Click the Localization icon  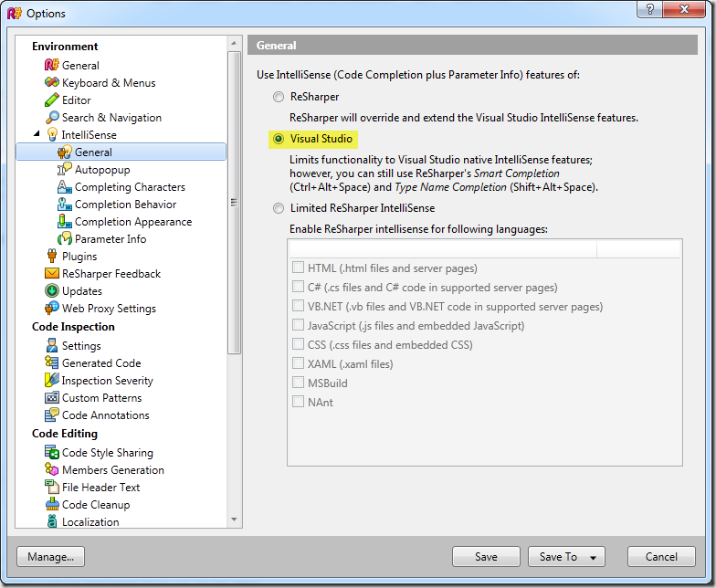coord(51,520)
